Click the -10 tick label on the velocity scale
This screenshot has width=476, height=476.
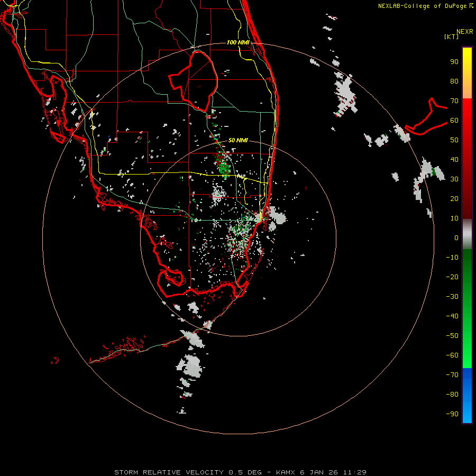click(x=452, y=258)
